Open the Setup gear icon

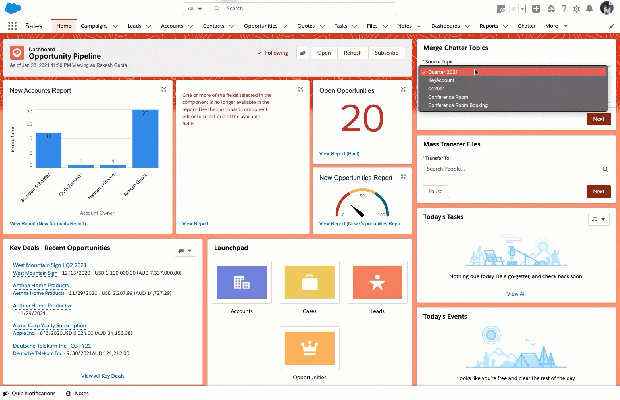coord(577,9)
